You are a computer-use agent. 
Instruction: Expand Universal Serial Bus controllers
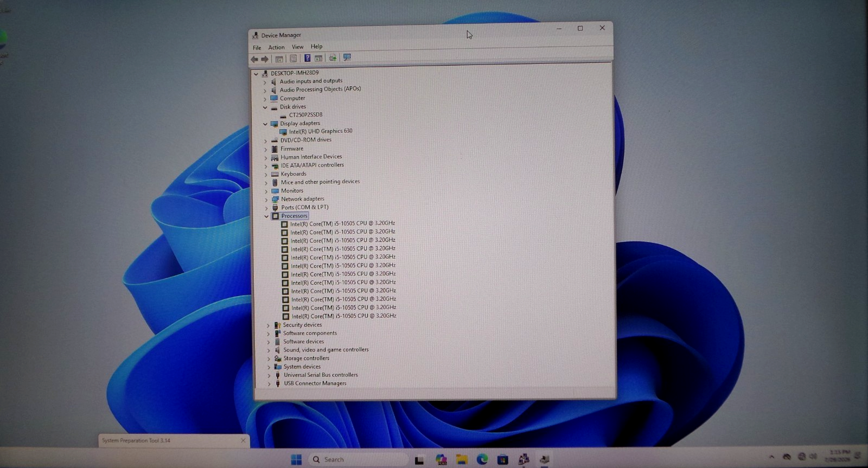(x=269, y=375)
